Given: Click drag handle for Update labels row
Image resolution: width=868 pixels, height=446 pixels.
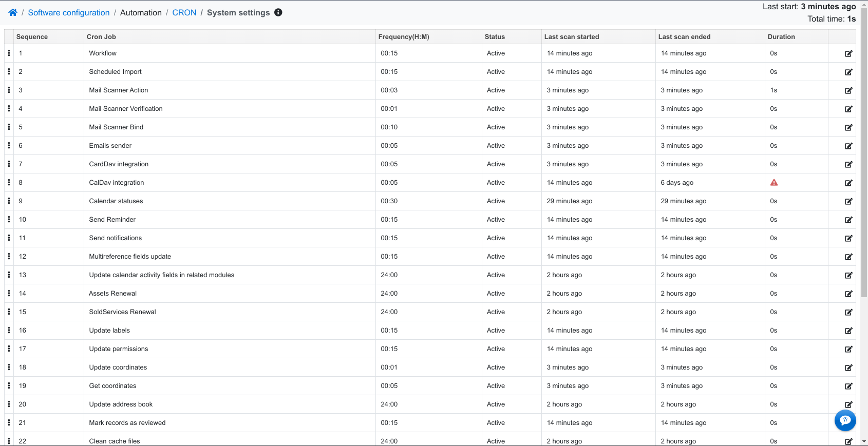Looking at the screenshot, I should tap(9, 330).
